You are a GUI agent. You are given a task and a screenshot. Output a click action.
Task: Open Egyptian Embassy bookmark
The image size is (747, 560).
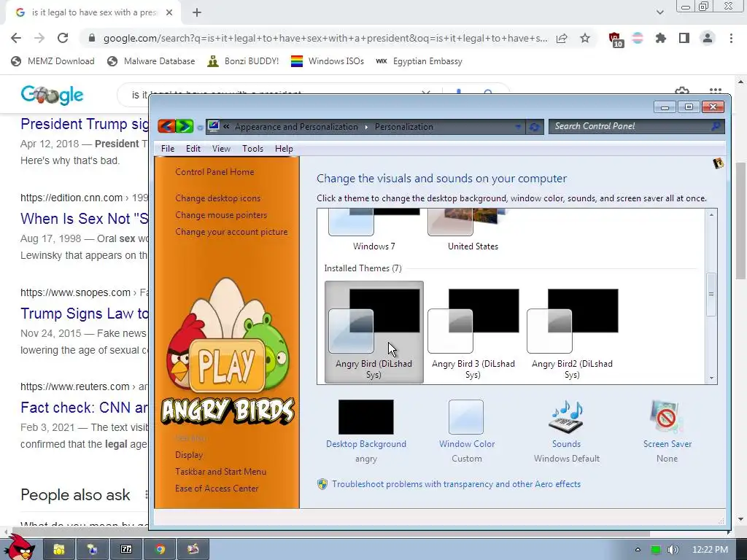(419, 61)
